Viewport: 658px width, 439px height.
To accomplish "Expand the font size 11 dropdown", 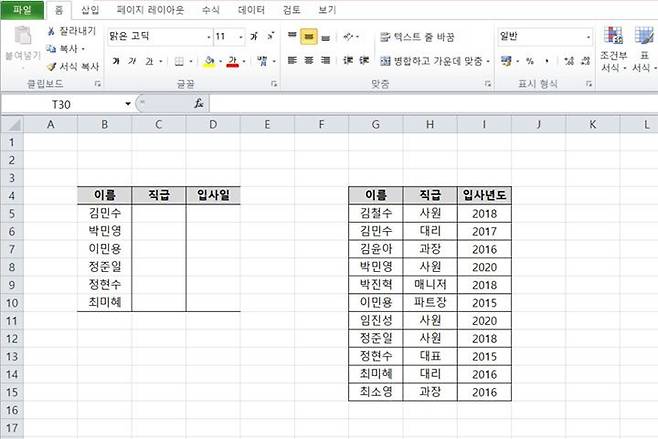I will click(240, 37).
